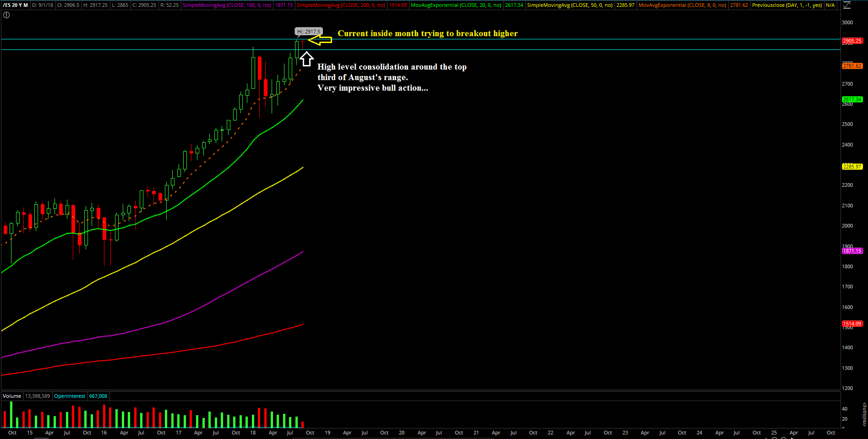Click the 19 year marker on the time axis

(x=328, y=433)
